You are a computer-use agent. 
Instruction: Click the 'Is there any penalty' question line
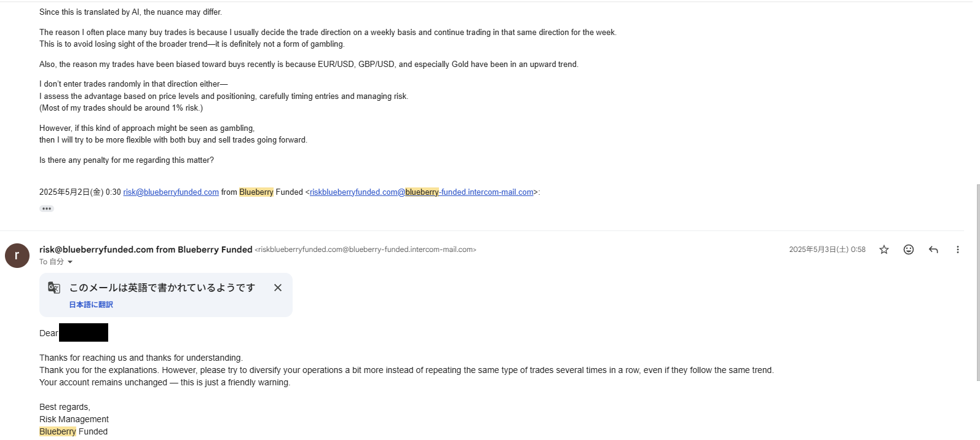[x=127, y=160]
